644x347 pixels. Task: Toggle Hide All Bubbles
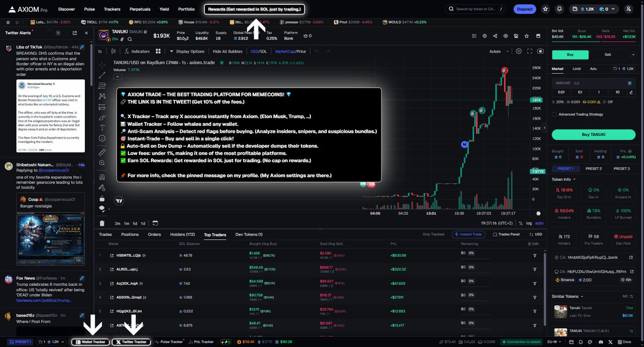pos(228,52)
